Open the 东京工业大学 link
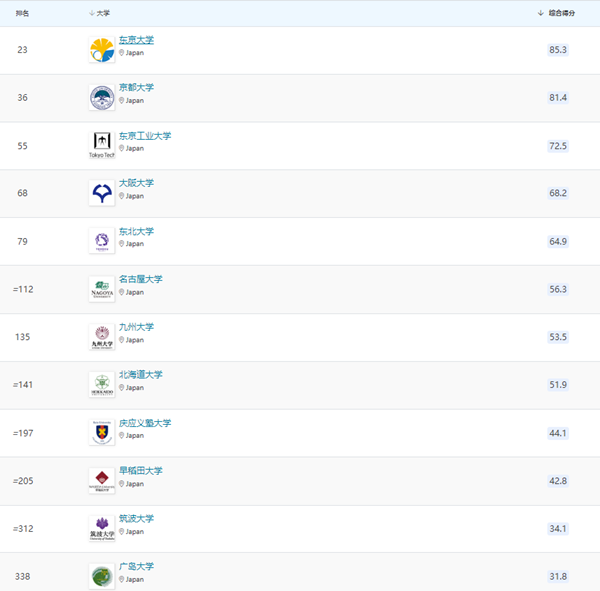Viewport: 600px width, 591px height. tap(145, 136)
